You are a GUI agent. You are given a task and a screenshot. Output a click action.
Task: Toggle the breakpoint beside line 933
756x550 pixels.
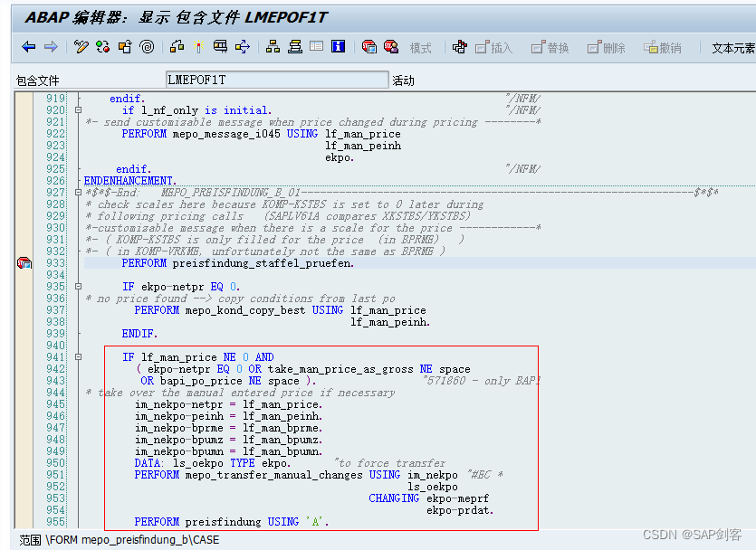click(24, 263)
